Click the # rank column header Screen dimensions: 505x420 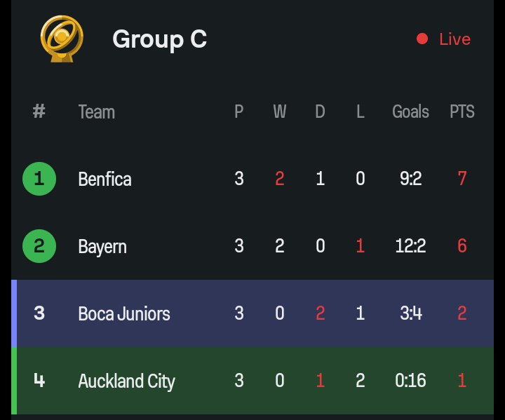(39, 111)
